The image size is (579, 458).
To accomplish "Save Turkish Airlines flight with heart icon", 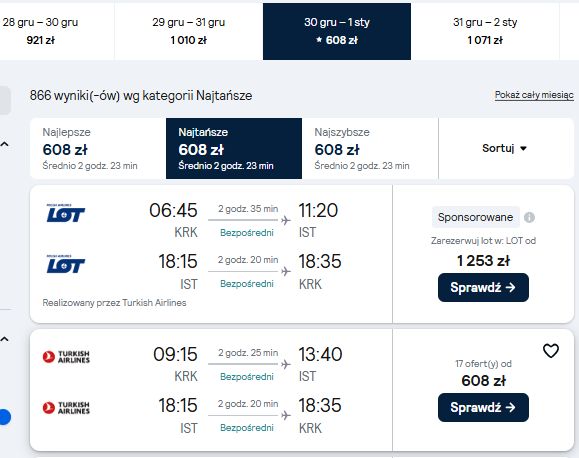I will point(551,351).
